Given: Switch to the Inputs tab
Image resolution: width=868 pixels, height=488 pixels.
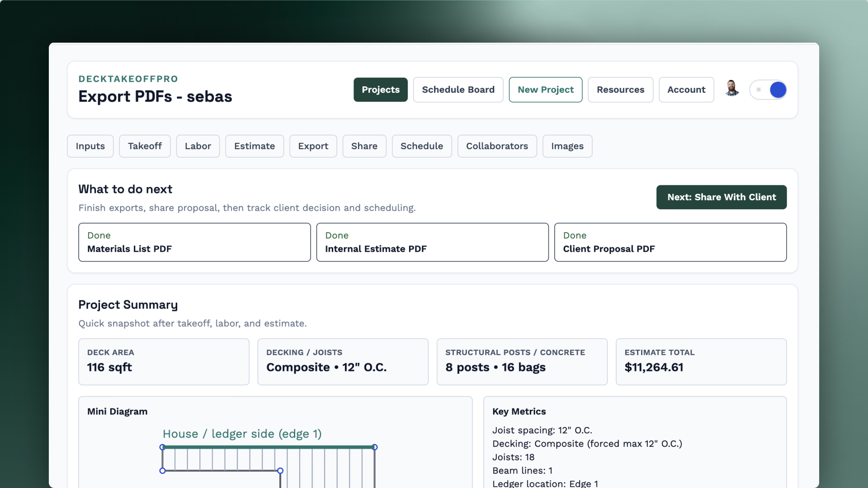Looking at the screenshot, I should click(90, 146).
